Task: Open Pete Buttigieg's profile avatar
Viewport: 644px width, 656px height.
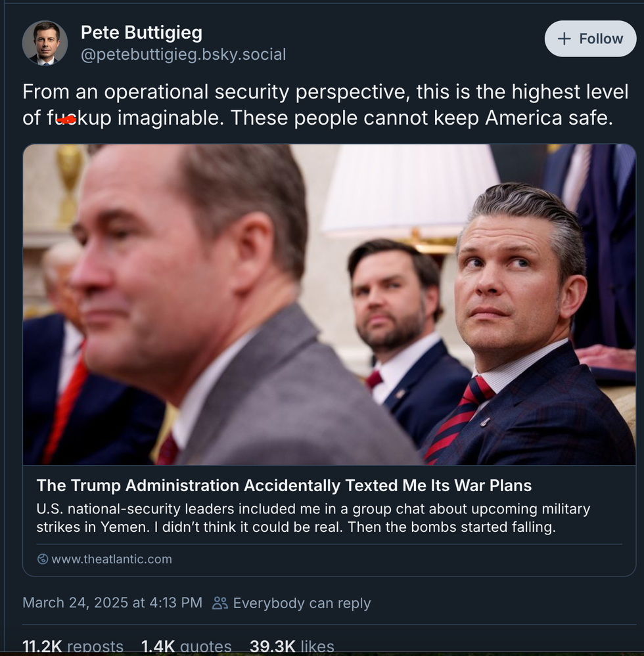Action: pyautogui.click(x=45, y=42)
